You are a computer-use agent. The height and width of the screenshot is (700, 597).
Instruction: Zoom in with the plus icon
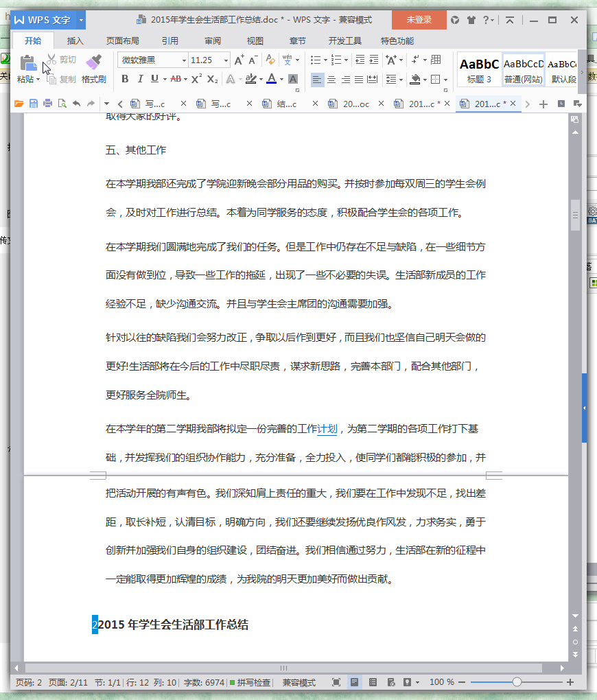(570, 682)
